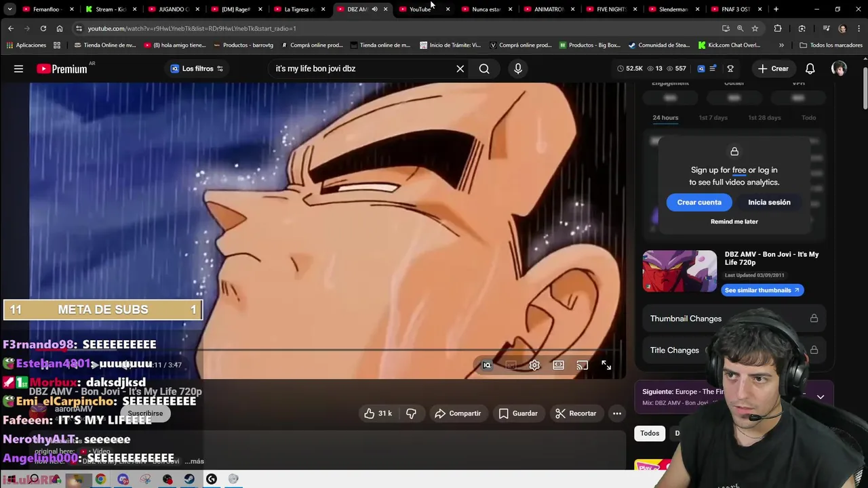The image size is (868, 488).
Task: Open notifications bell
Action: coord(810,68)
